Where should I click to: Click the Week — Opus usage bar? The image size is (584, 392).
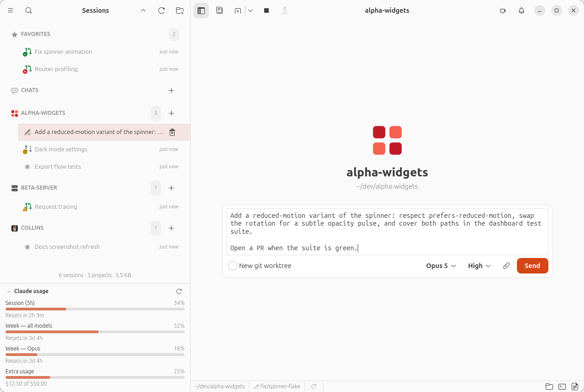95,355
